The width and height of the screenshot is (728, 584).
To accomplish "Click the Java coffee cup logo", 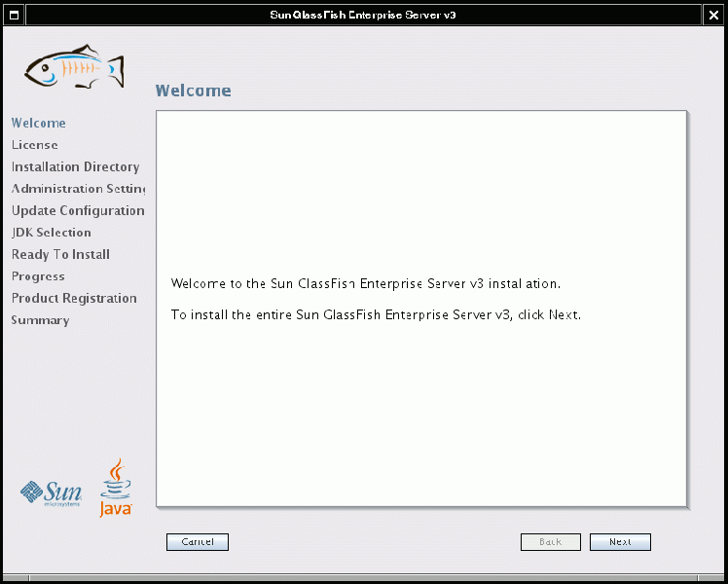I will pos(116,488).
